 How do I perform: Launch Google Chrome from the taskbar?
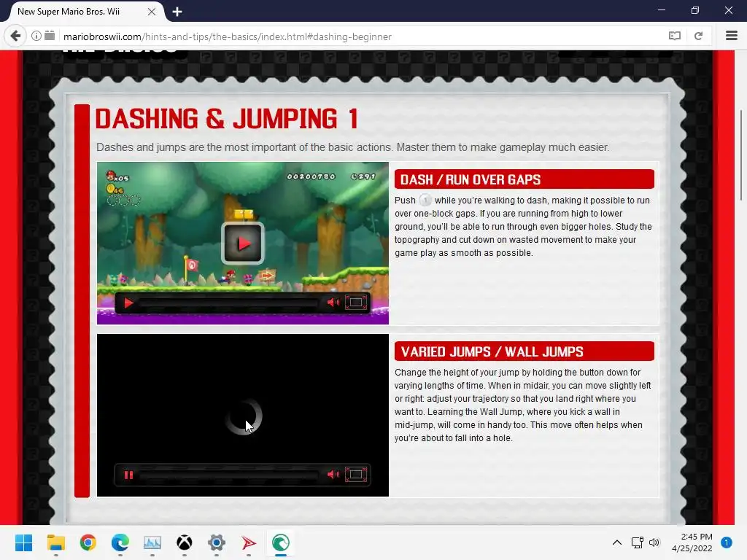(88, 542)
